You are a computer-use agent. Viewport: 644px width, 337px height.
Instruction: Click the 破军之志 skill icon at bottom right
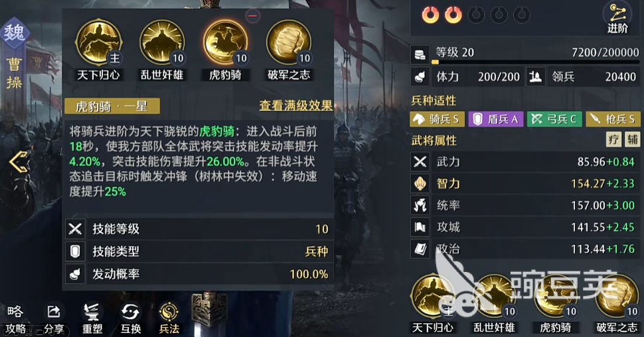(x=617, y=297)
